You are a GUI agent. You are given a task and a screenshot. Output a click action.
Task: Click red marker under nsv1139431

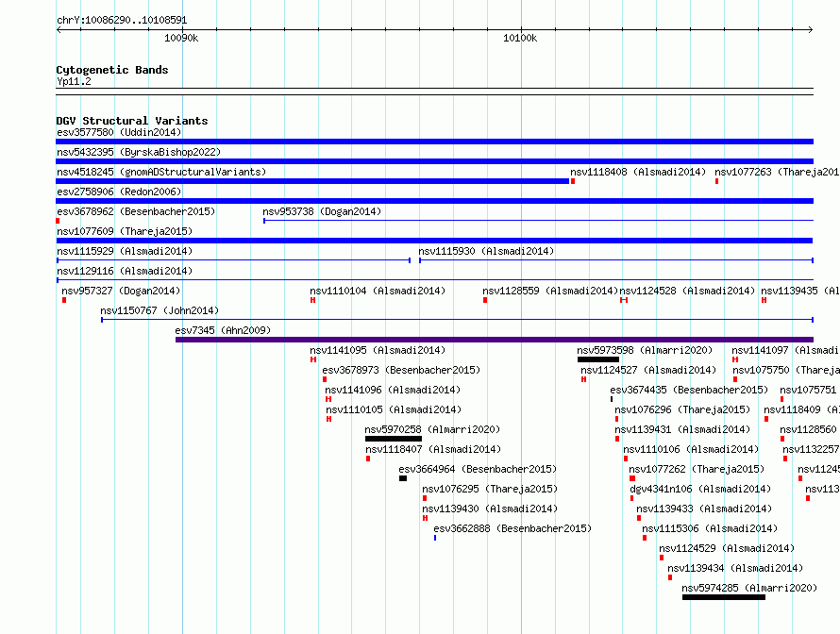617,439
